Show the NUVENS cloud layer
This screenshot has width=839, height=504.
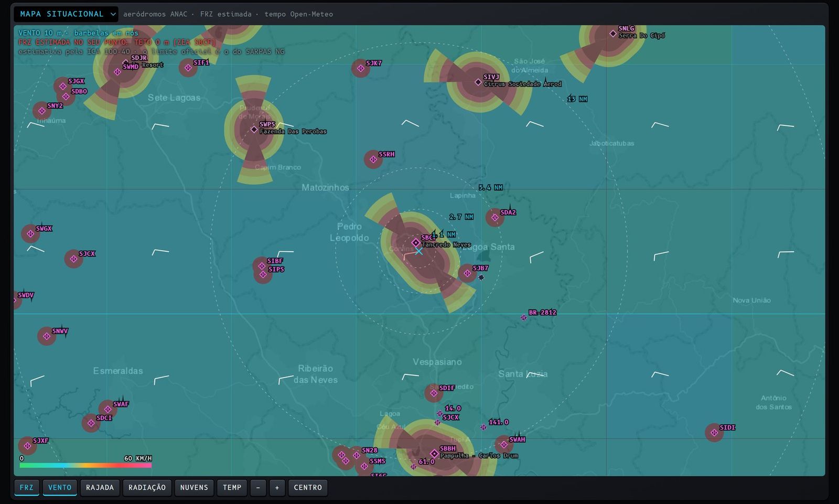(x=194, y=488)
